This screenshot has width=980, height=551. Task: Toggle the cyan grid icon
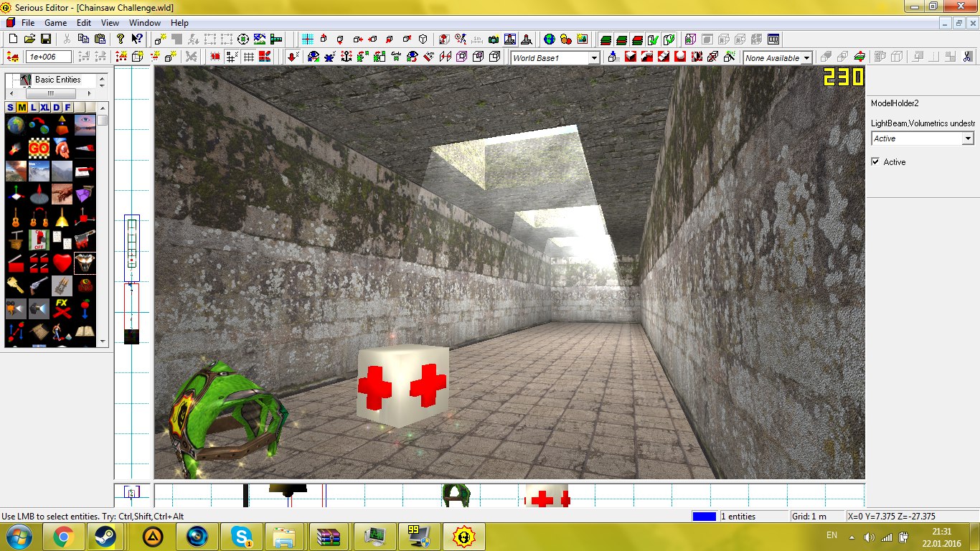click(307, 39)
